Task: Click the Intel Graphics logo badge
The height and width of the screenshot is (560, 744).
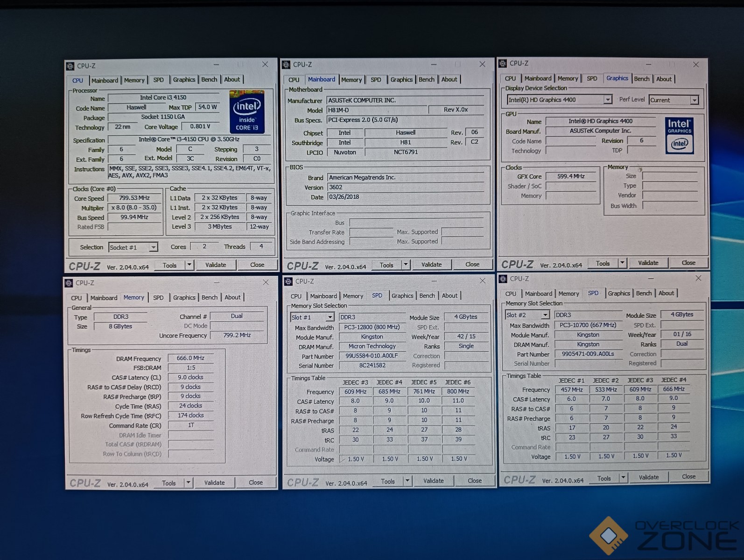Action: 679,136
